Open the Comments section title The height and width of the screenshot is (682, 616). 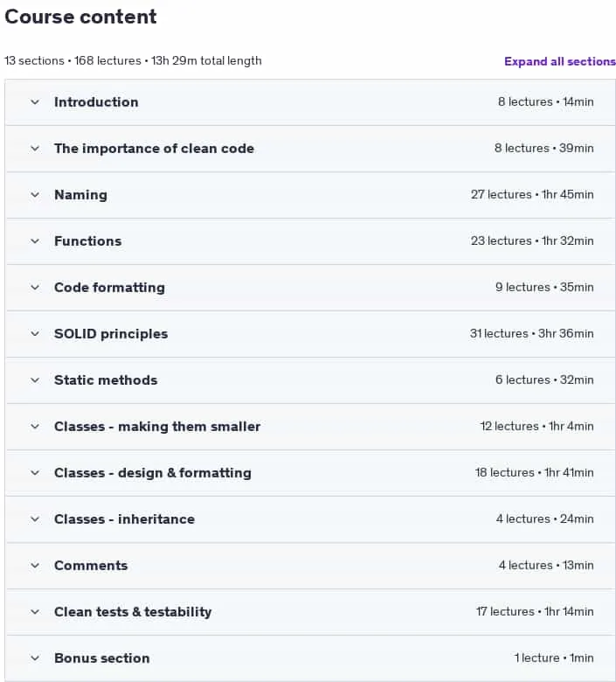pos(91,566)
